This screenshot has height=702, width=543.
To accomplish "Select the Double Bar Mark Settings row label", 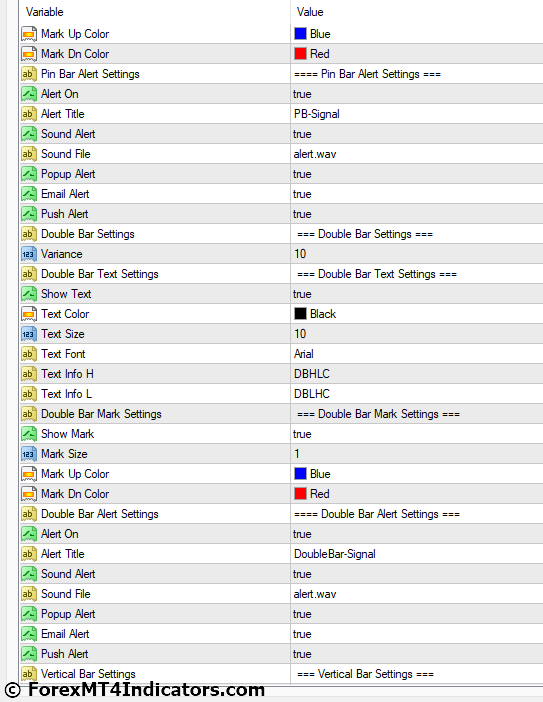I will coord(101,414).
